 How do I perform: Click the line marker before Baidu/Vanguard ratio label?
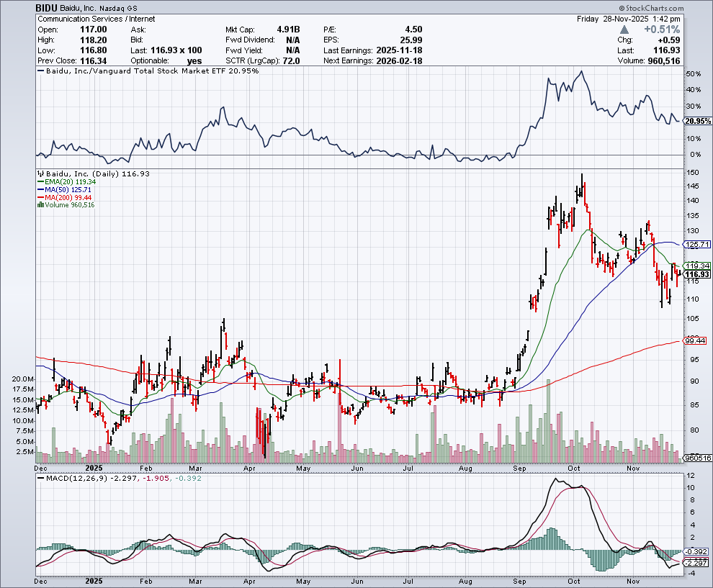pyautogui.click(x=41, y=72)
